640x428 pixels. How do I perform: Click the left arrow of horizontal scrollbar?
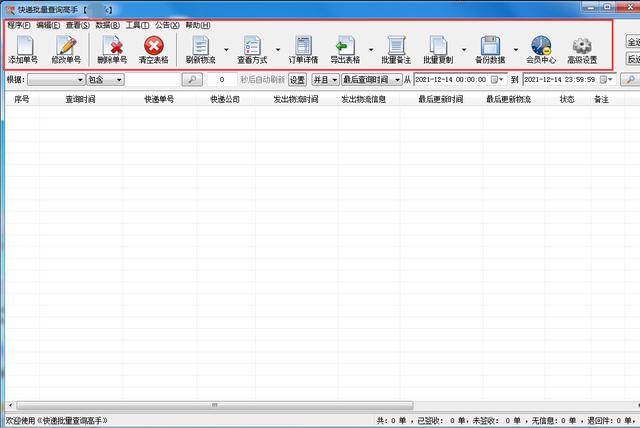click(x=11, y=405)
